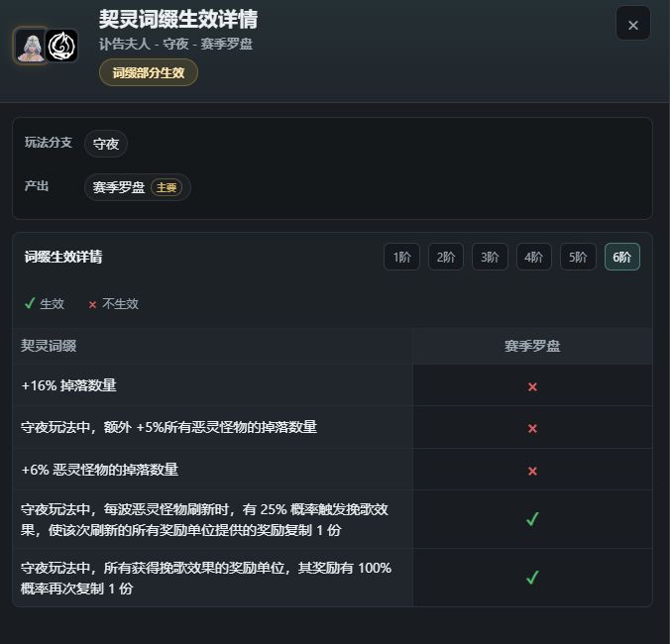Click red cross for +16% 掉落数量 row
670x644 pixels.
coord(532,386)
